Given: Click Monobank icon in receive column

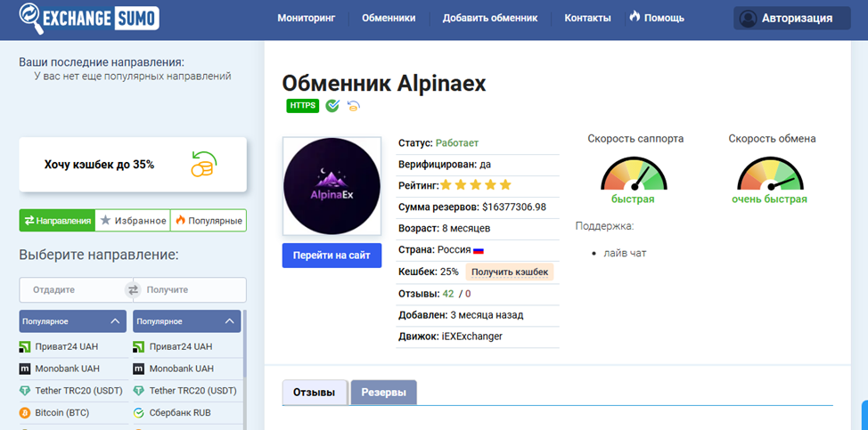Looking at the screenshot, I should (x=139, y=369).
